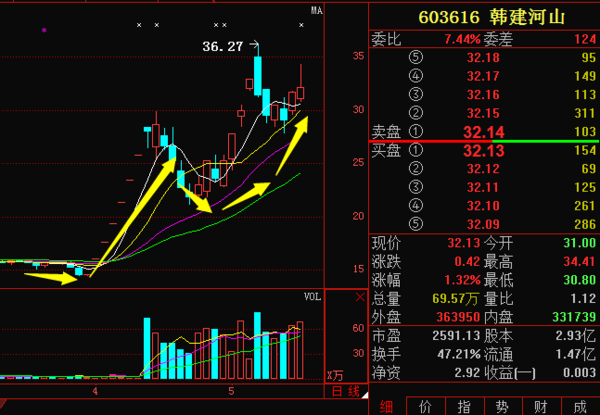Click the 36.27 high price annotation

[x=223, y=47]
